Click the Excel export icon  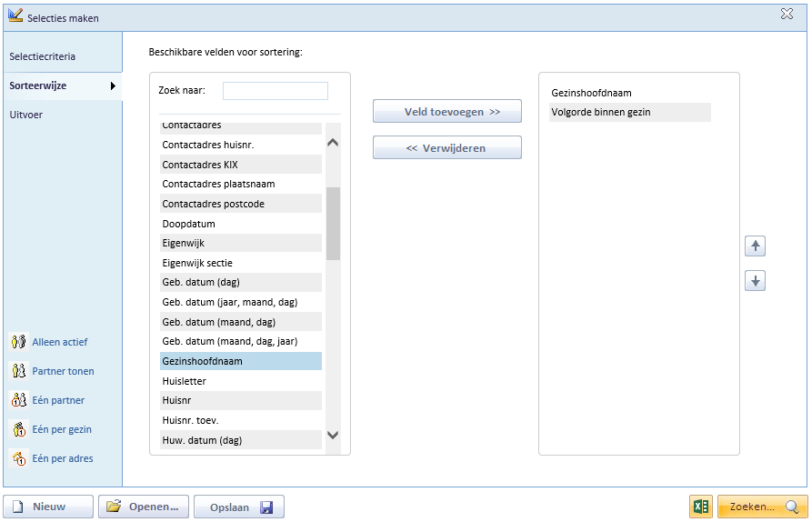pos(701,507)
